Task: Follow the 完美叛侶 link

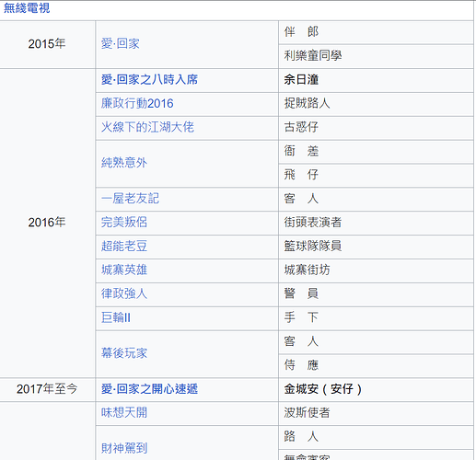Action: [124, 222]
